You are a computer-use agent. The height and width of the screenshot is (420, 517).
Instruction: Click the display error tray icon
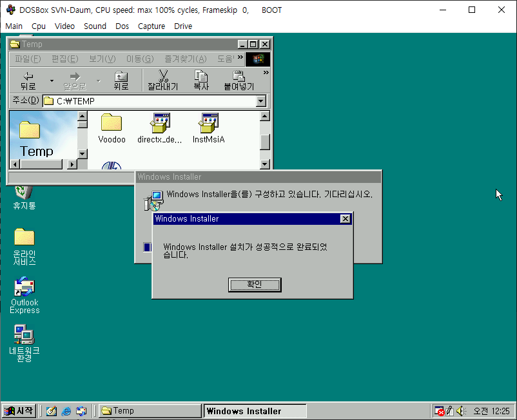[439, 411]
